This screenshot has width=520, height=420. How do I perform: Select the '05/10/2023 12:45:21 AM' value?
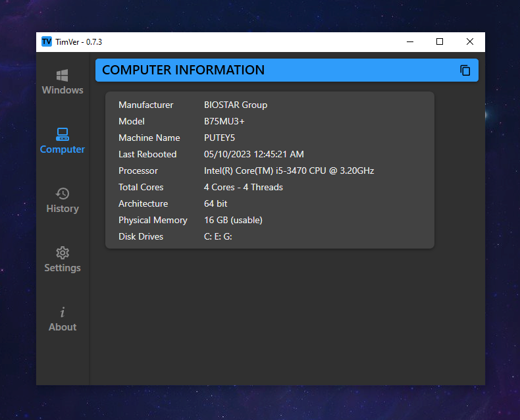tap(254, 154)
